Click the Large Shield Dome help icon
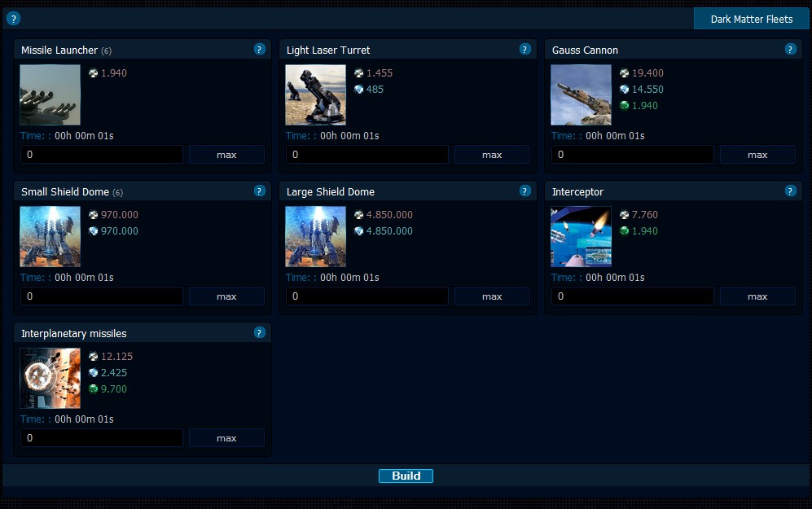The height and width of the screenshot is (509, 812). tap(525, 191)
